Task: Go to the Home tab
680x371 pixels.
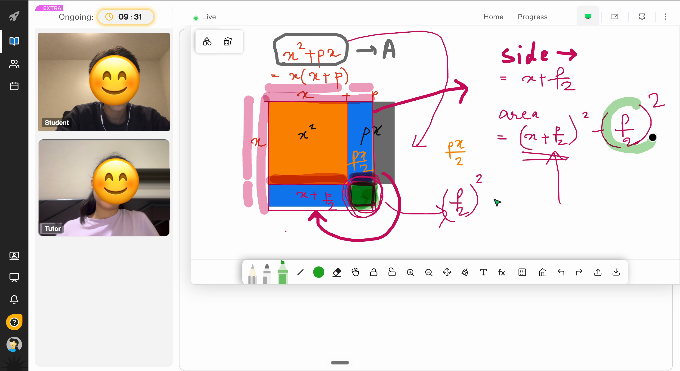Action: (x=494, y=17)
